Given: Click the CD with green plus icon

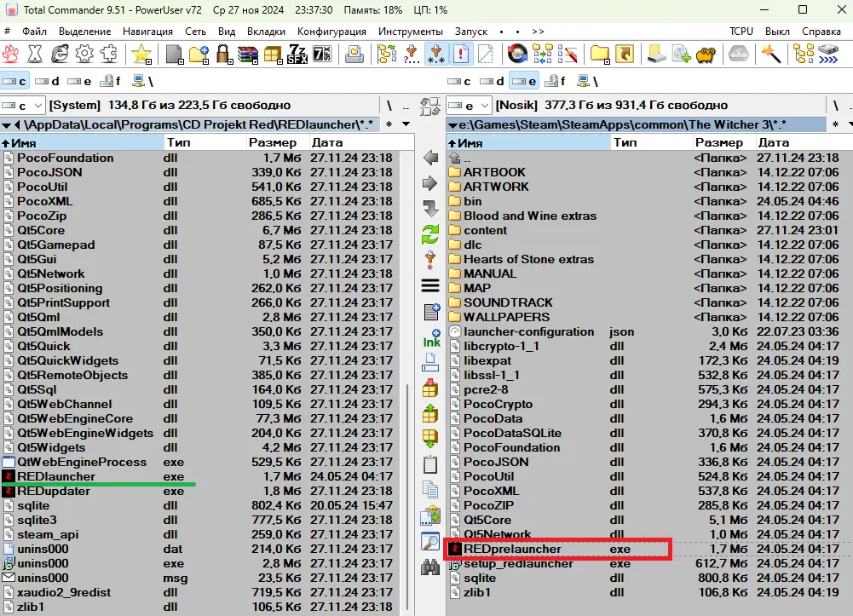Looking at the screenshot, I should [681, 54].
